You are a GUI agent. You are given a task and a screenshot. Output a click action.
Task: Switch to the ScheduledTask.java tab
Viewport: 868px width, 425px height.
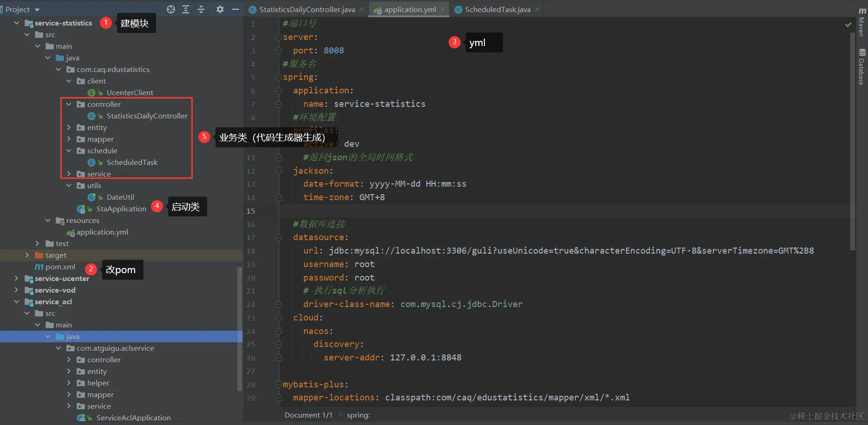coord(497,9)
